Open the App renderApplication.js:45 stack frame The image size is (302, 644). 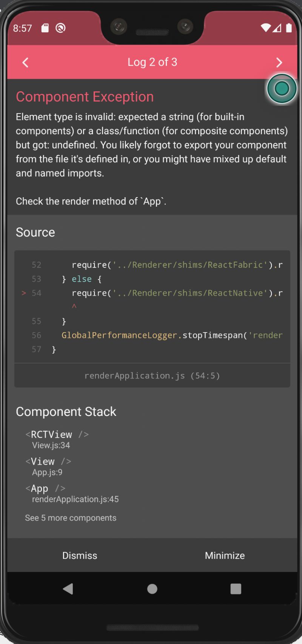(72, 494)
